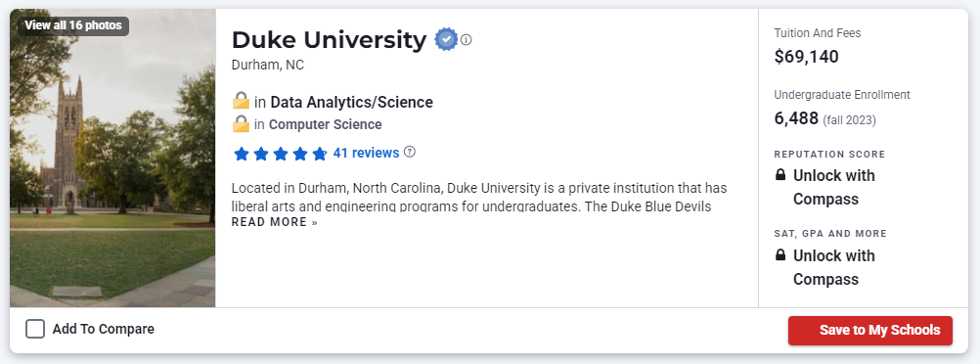Open the info icon beside Duke University
980x364 pixels.
coord(467,40)
